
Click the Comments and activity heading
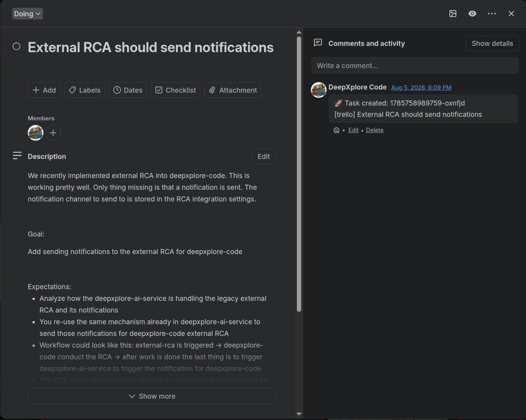coord(367,43)
